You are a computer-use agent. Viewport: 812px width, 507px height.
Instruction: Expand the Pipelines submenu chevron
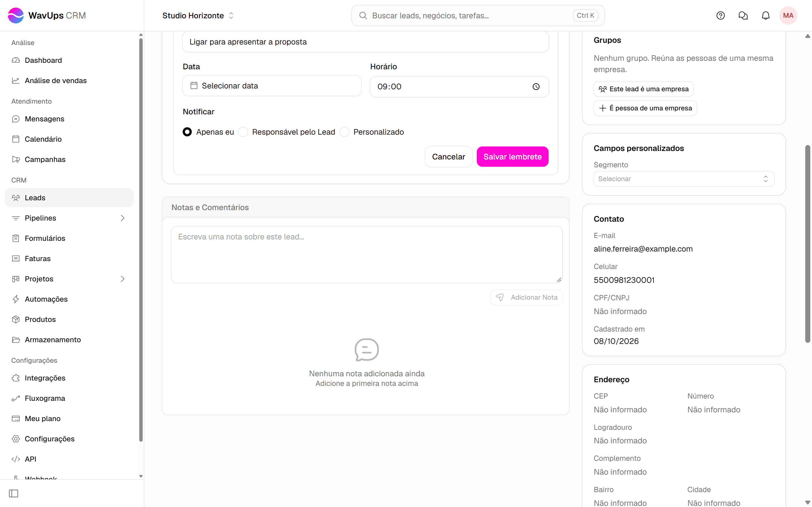click(122, 218)
